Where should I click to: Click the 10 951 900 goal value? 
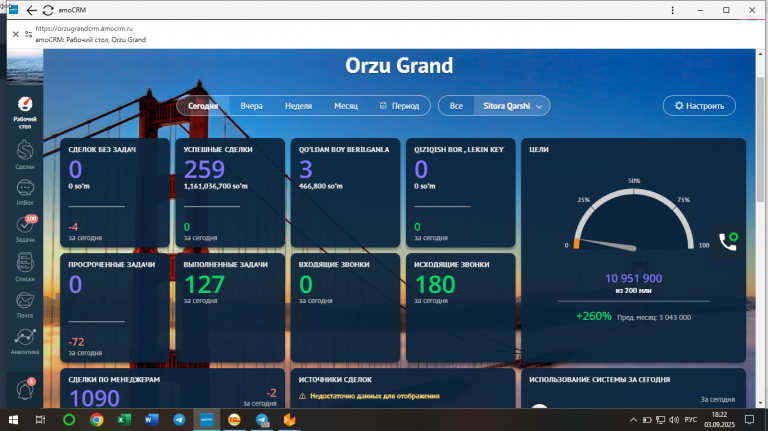click(x=633, y=279)
